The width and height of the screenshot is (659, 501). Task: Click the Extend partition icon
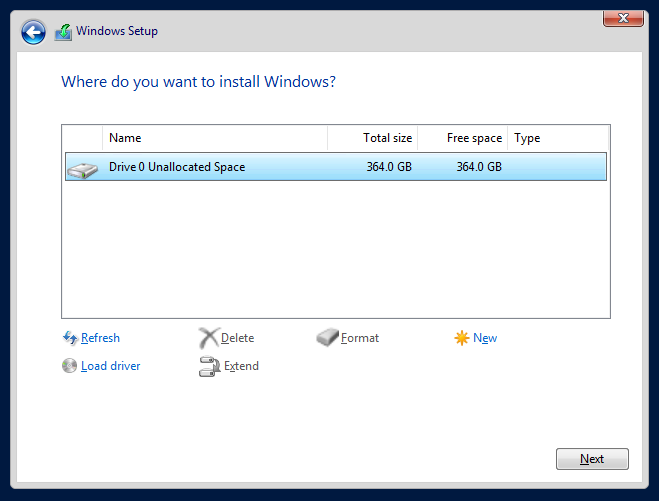(209, 366)
